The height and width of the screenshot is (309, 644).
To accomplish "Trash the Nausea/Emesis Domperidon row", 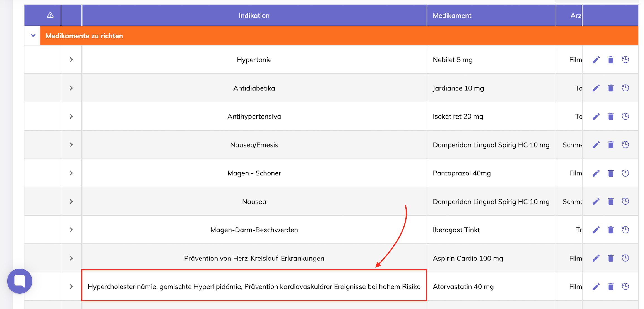I will pos(611,145).
